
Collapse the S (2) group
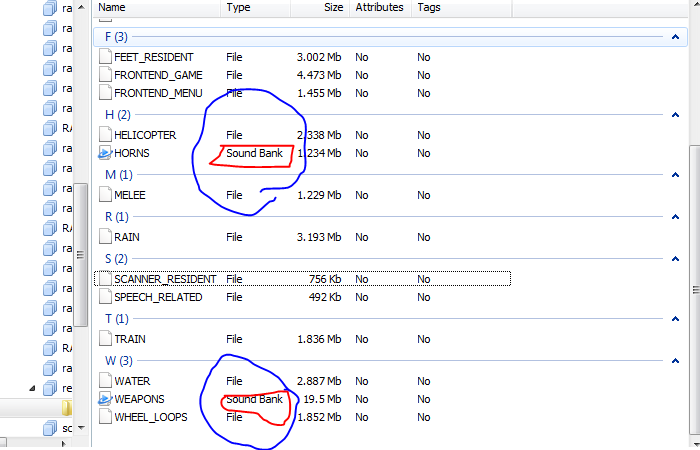[x=675, y=259]
